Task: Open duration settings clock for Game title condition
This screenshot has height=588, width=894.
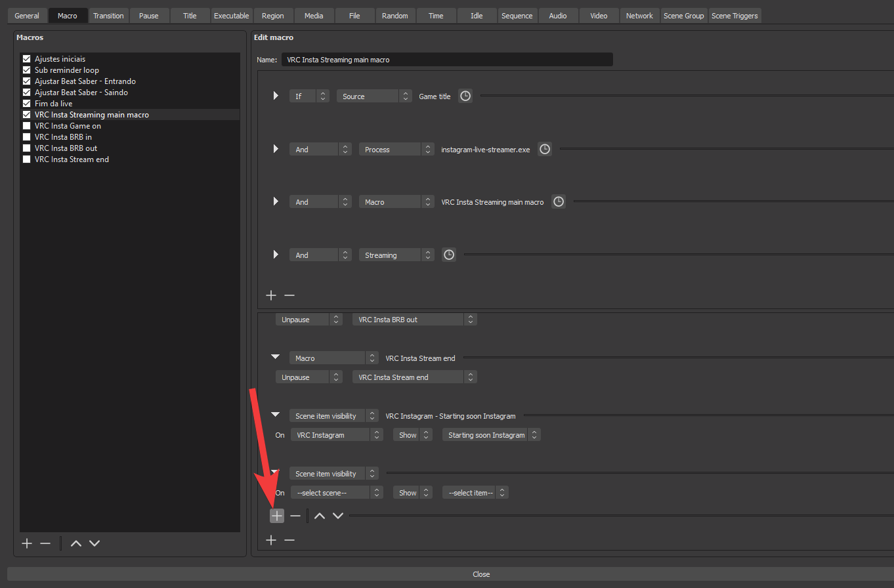Action: [x=465, y=96]
